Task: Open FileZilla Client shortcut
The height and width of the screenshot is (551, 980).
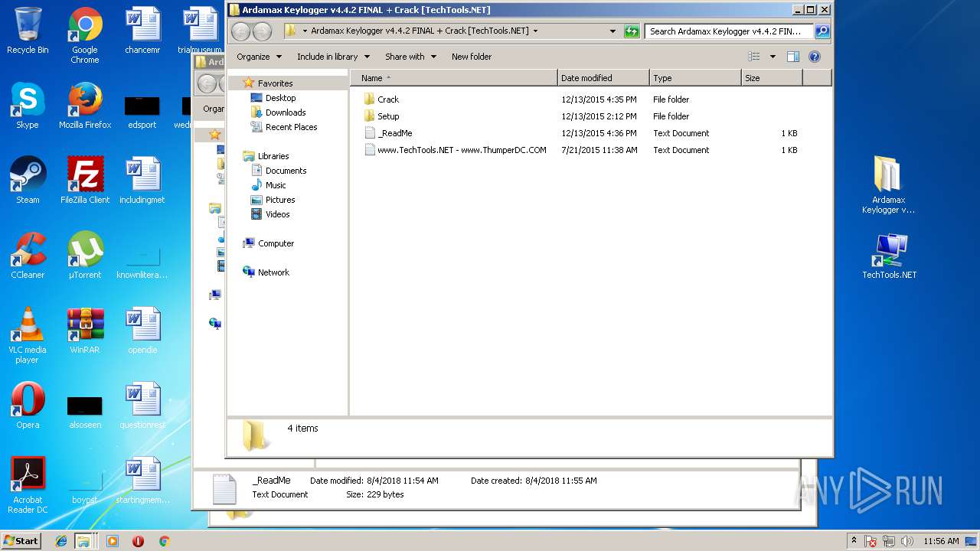Action: click(x=85, y=181)
